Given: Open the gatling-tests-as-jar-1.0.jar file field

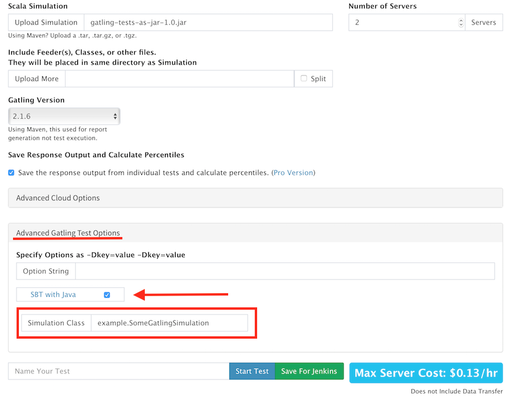Looking at the screenshot, I should click(208, 22).
